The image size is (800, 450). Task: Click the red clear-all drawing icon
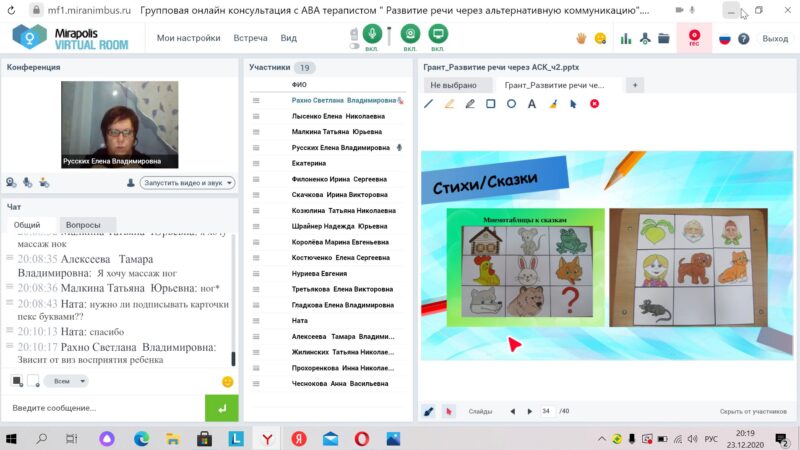coord(594,104)
